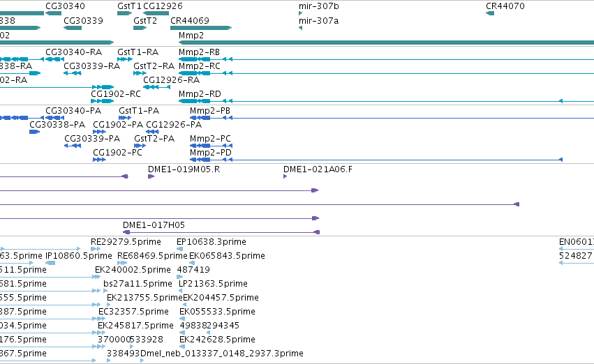This screenshot has width=594, height=364.
Task: Select the CG30339-PA protein feature
Action: 73,146
